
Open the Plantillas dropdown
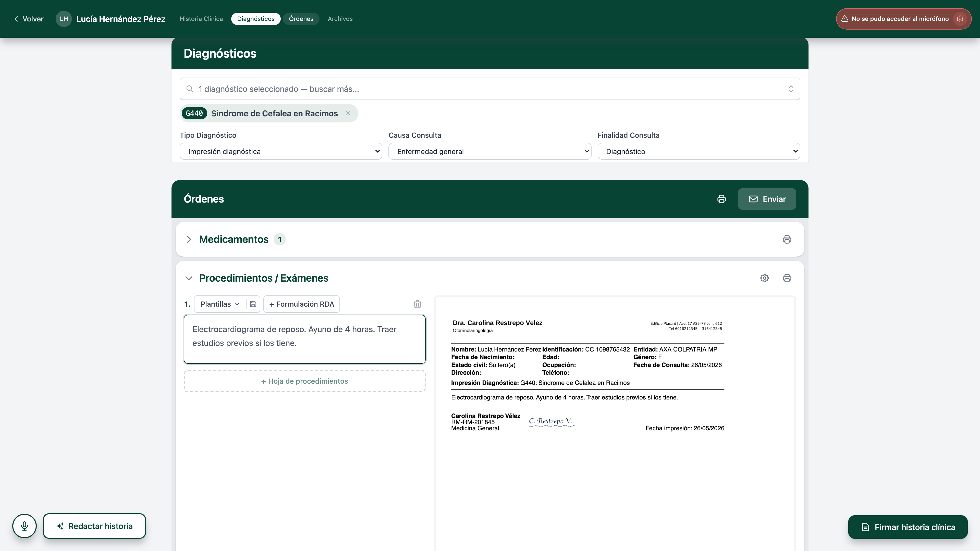220,304
